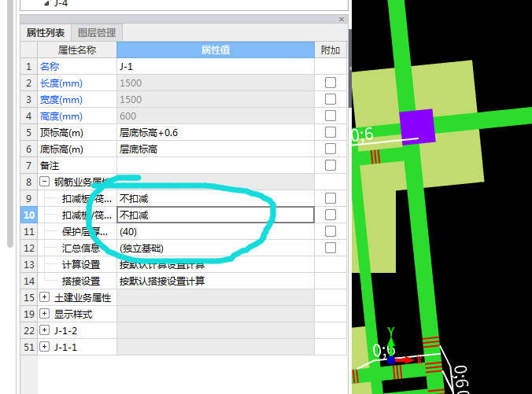This screenshot has width=532, height=394.
Task: Click the 属性名称 column header
Action: 77,50
